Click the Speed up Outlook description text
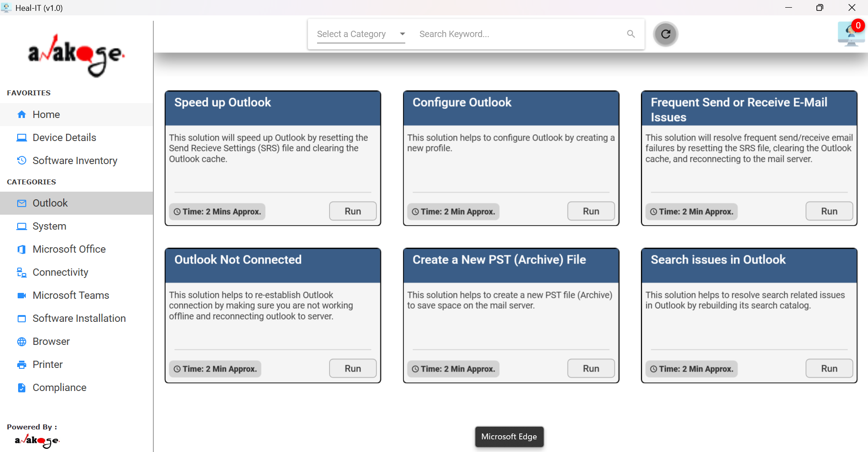The image size is (868, 452). 269,148
